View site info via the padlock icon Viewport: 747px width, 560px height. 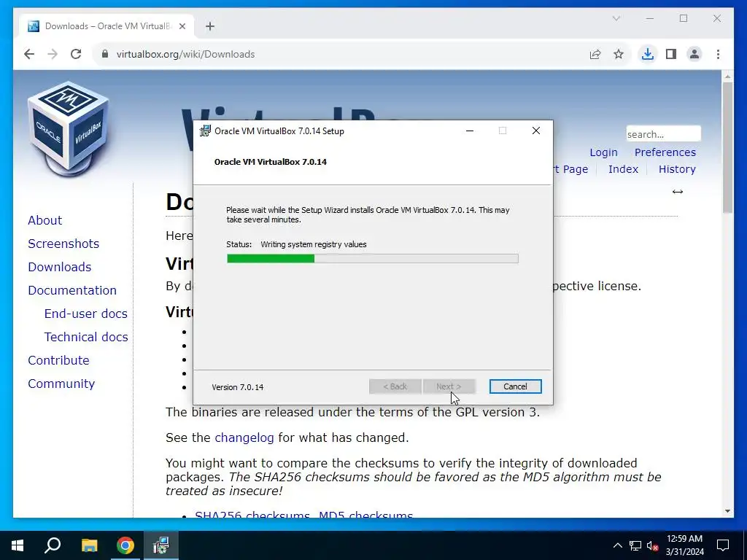click(105, 54)
